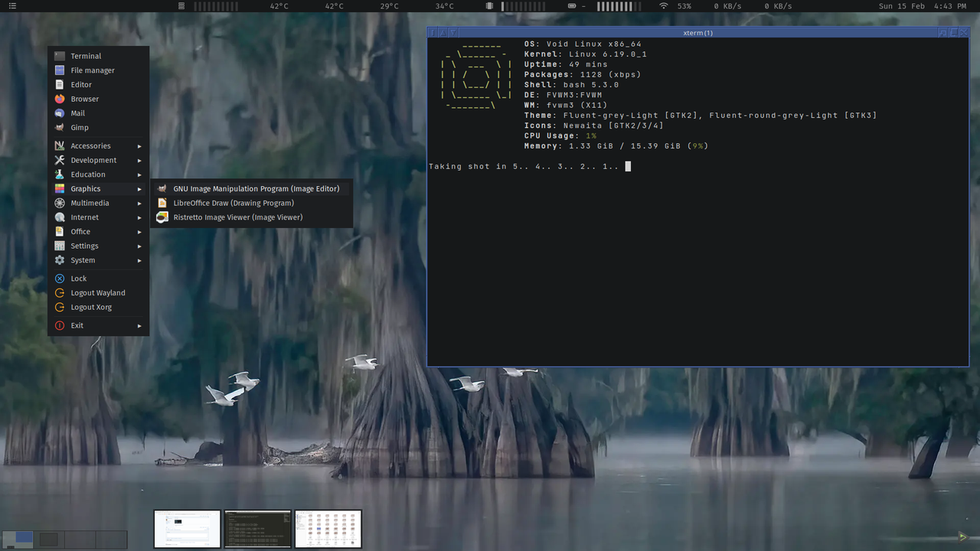Expand the System submenu arrow
The height and width of the screenshot is (551, 980).
139,260
